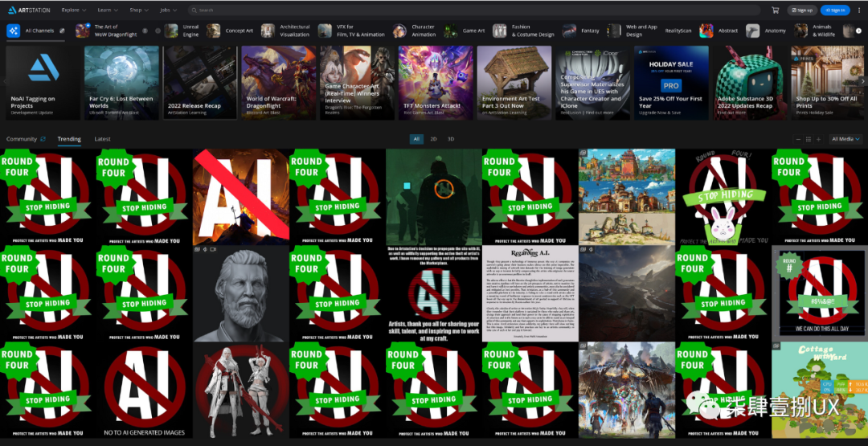Select the Concept Art channel label
The width and height of the screenshot is (868, 446).
(240, 31)
